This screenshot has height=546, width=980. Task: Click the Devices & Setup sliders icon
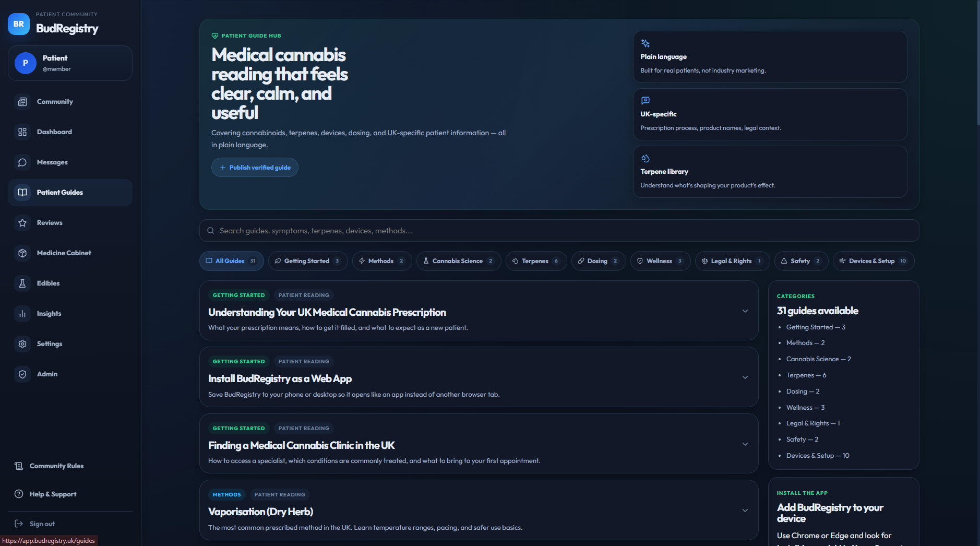(x=842, y=261)
